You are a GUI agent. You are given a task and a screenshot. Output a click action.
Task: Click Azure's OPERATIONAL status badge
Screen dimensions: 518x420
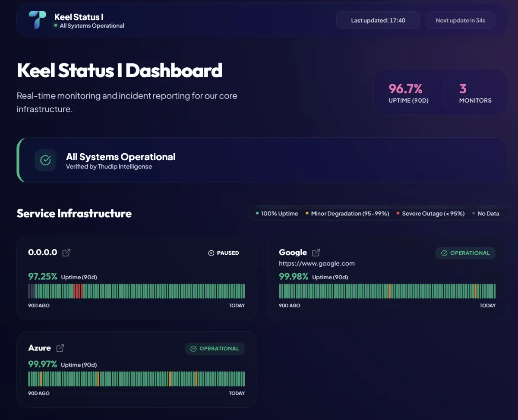tap(215, 348)
